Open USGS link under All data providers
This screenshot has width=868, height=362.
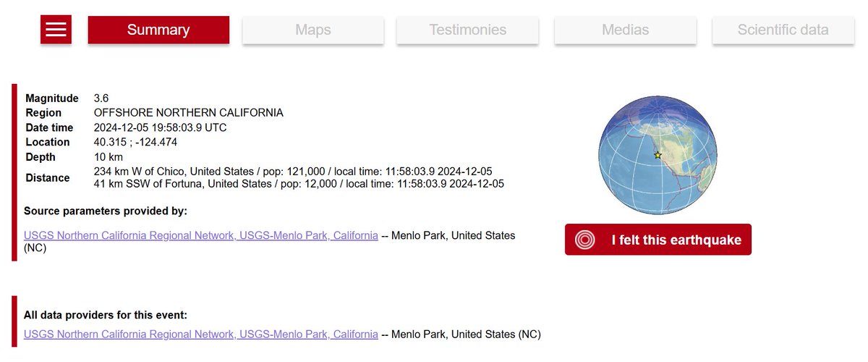(201, 334)
